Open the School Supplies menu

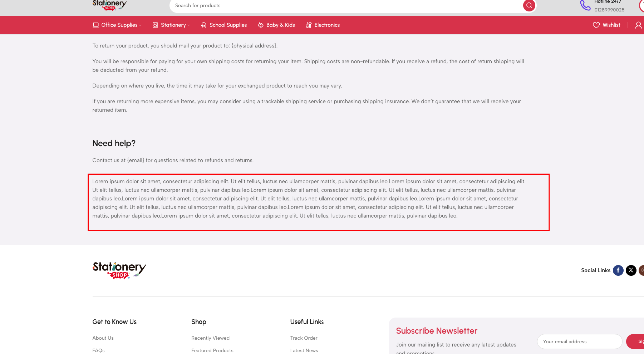coord(228,25)
